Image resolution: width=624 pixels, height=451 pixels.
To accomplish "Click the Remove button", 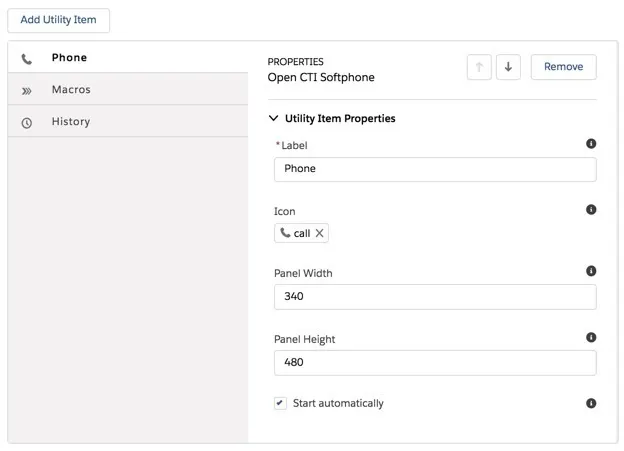I will [x=564, y=67].
